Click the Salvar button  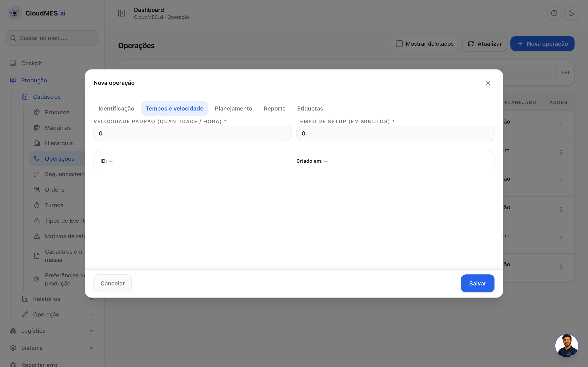point(478,283)
